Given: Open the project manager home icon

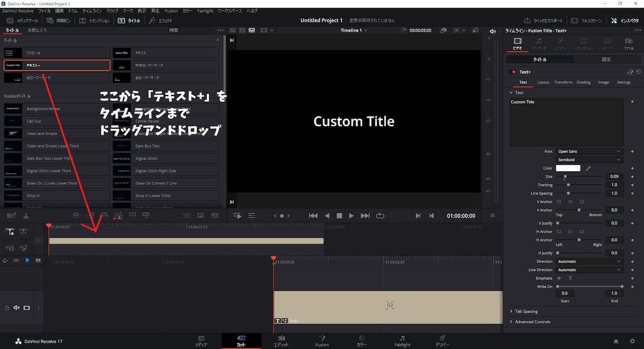Looking at the screenshot, I should pyautogui.click(x=616, y=341).
